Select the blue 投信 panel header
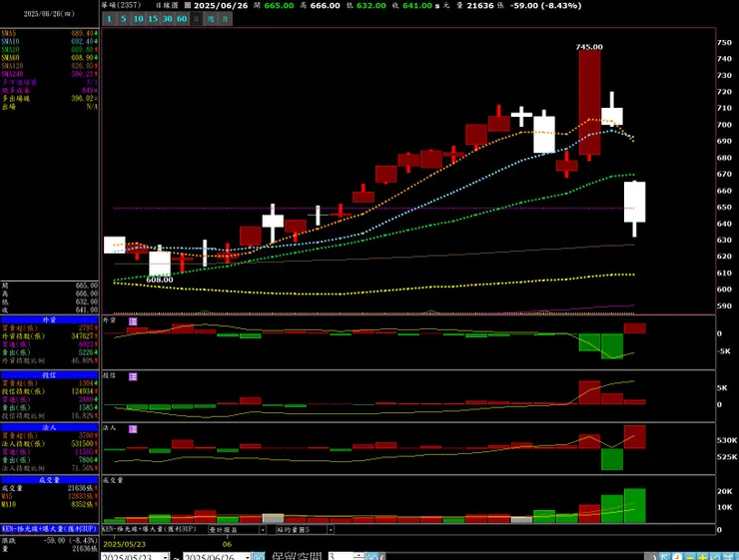This screenshot has width=739, height=560. click(50, 375)
